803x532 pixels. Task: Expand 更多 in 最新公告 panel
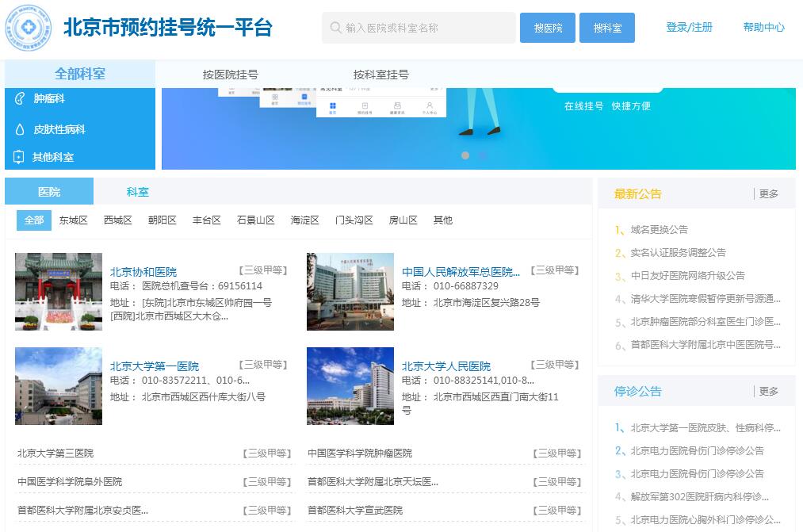coord(768,193)
